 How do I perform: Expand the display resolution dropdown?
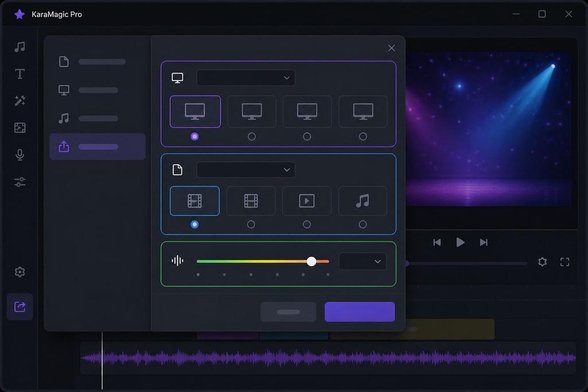point(246,77)
